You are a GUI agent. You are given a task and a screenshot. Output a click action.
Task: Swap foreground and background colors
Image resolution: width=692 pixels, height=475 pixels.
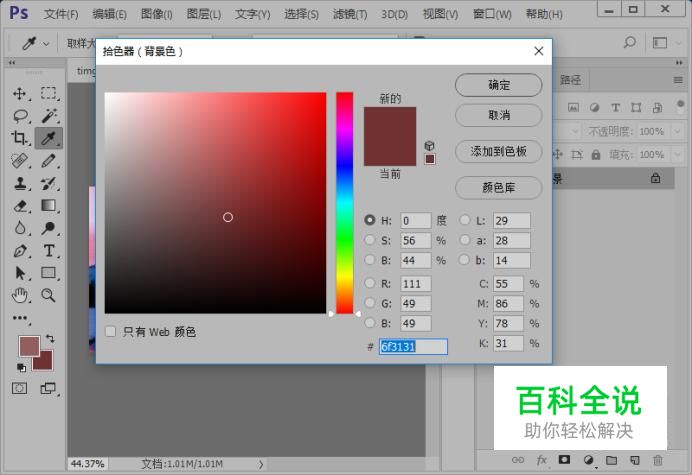point(50,339)
